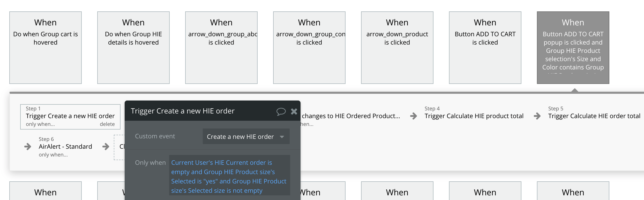Click the arrow before Step 5
The height and width of the screenshot is (200, 644).
pos(537,116)
